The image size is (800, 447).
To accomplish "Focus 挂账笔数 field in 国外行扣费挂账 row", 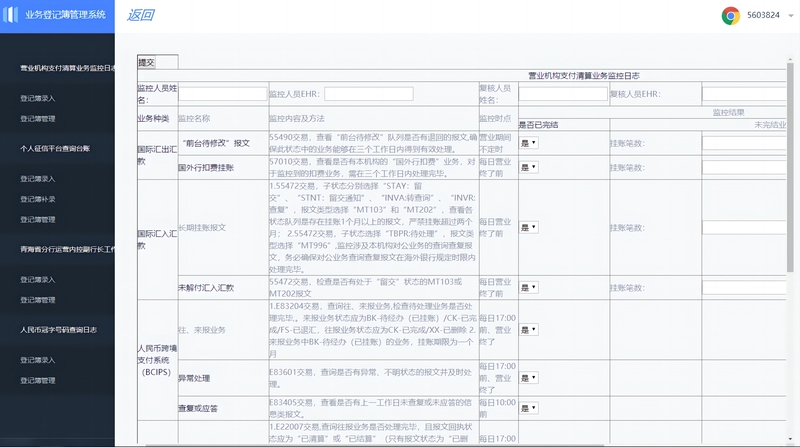I will (x=744, y=167).
